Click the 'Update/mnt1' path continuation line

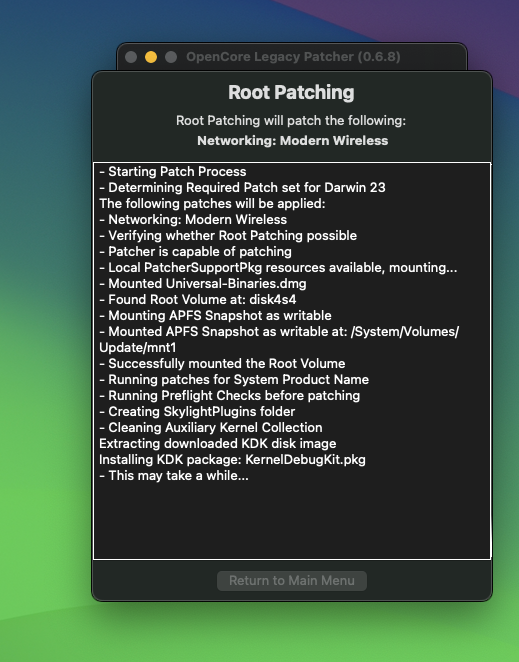[138, 347]
